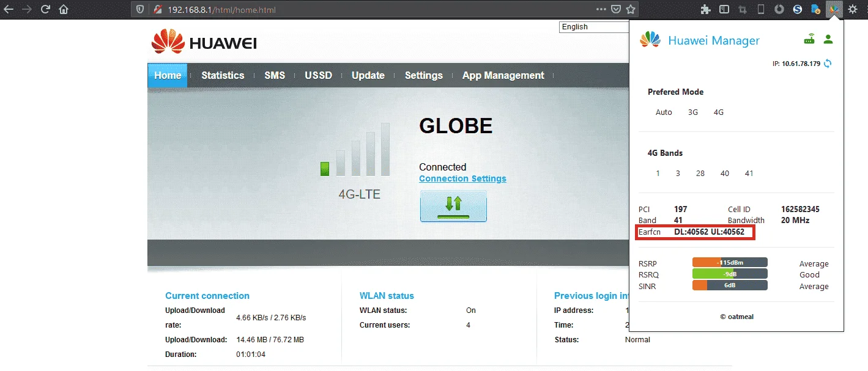Click the grey circular extension icon
Screen dimensions: 868x371
pos(779,9)
